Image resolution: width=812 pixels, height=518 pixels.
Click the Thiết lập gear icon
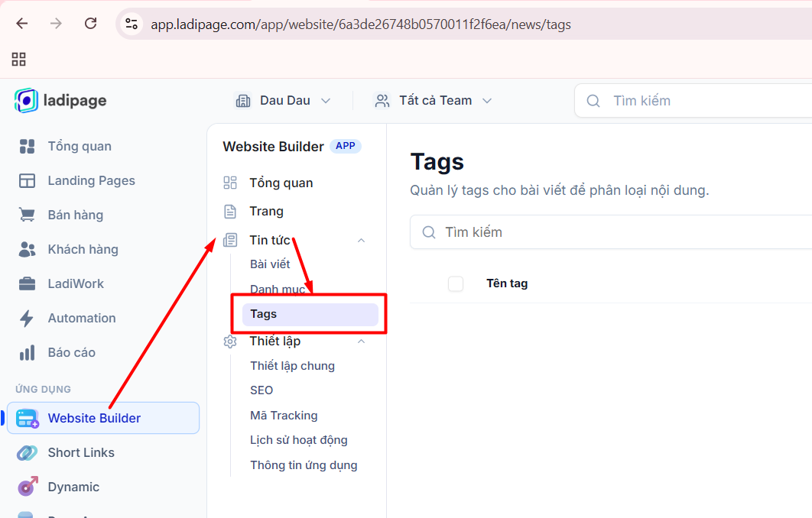230,342
